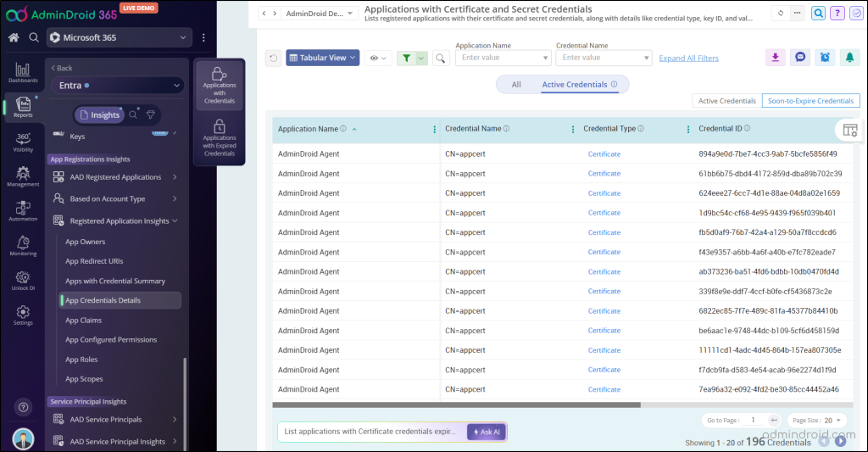Viewport: 868px width, 452px height.
Task: Open App Claims report
Action: pyautogui.click(x=84, y=321)
